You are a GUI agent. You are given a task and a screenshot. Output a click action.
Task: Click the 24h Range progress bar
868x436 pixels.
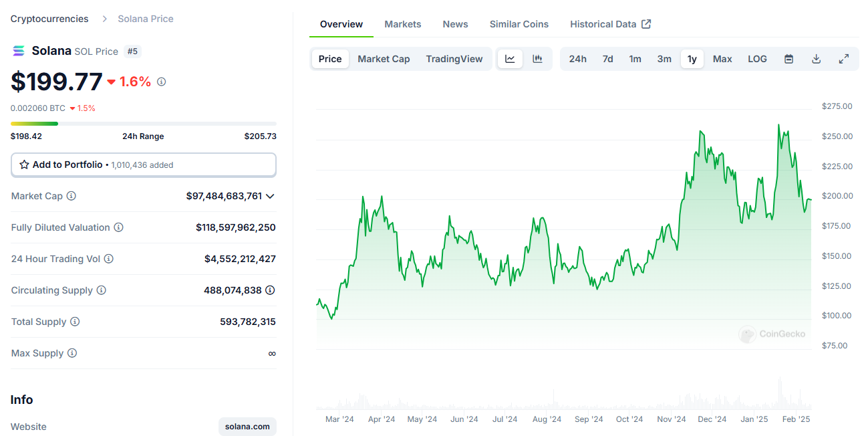tap(144, 124)
